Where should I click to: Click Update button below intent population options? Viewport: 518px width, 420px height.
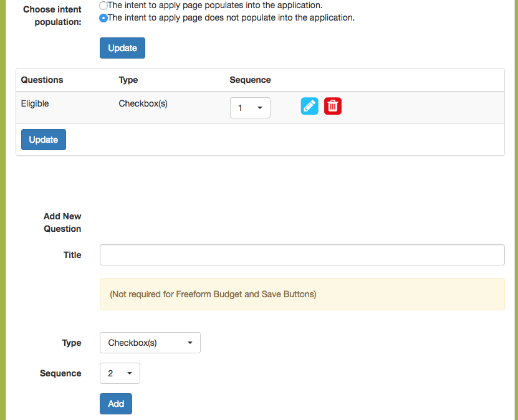click(122, 48)
